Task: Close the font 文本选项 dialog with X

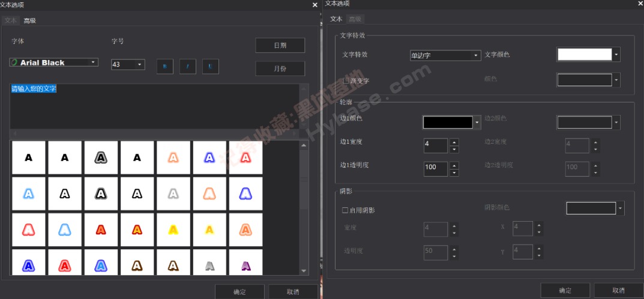Action: click(x=315, y=5)
